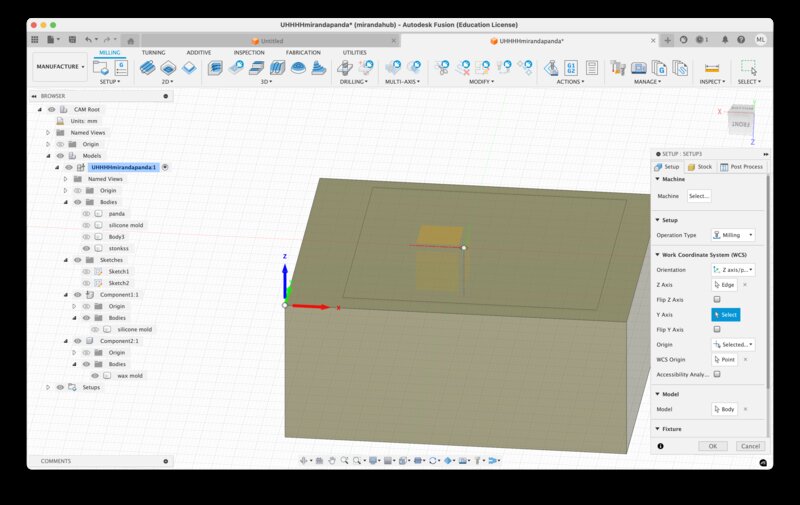Click the Save icon in top bar
The image size is (800, 505).
coord(71,40)
